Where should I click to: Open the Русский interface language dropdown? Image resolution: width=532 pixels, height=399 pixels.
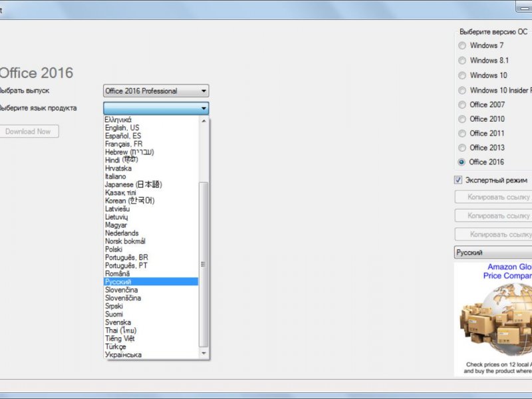[493, 253]
